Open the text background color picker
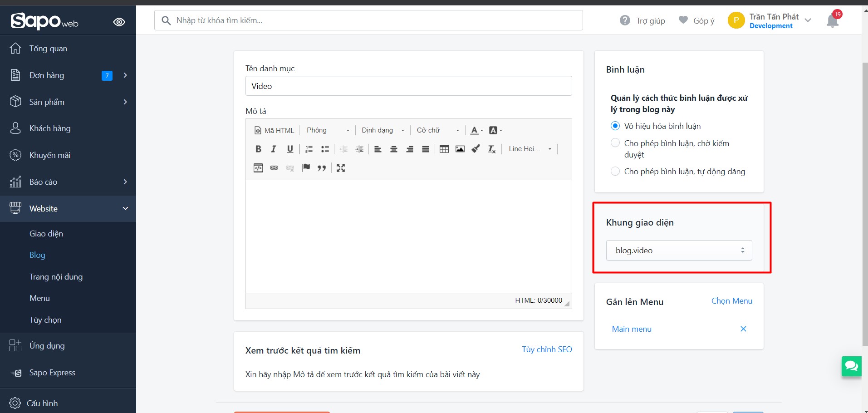Viewport: 868px width, 413px height. tap(495, 130)
